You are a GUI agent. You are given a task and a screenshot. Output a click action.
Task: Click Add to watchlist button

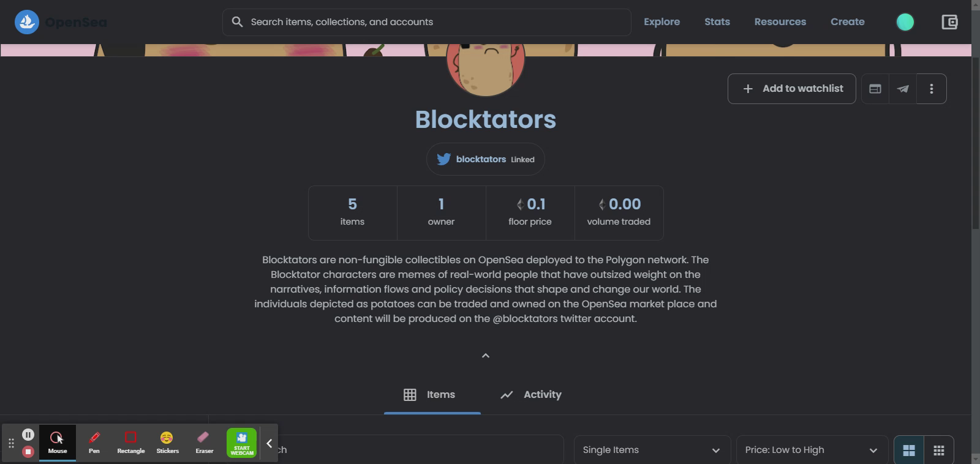(792, 89)
